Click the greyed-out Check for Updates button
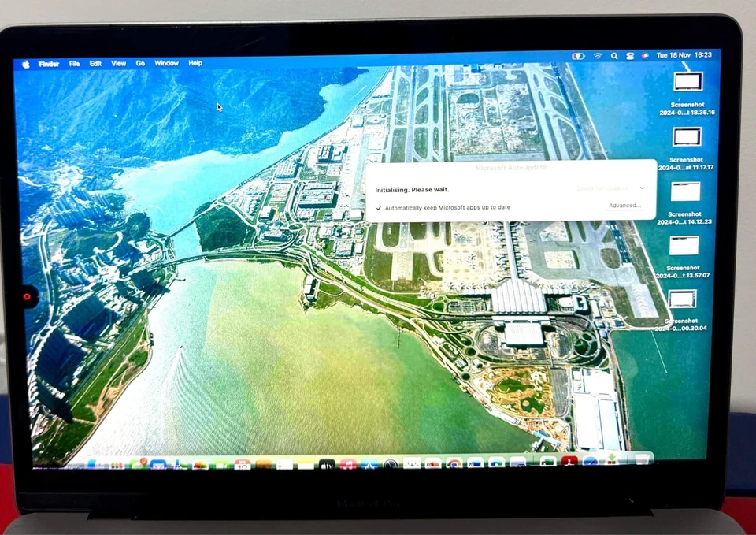Viewport: 756px width, 535px height. tap(602, 188)
